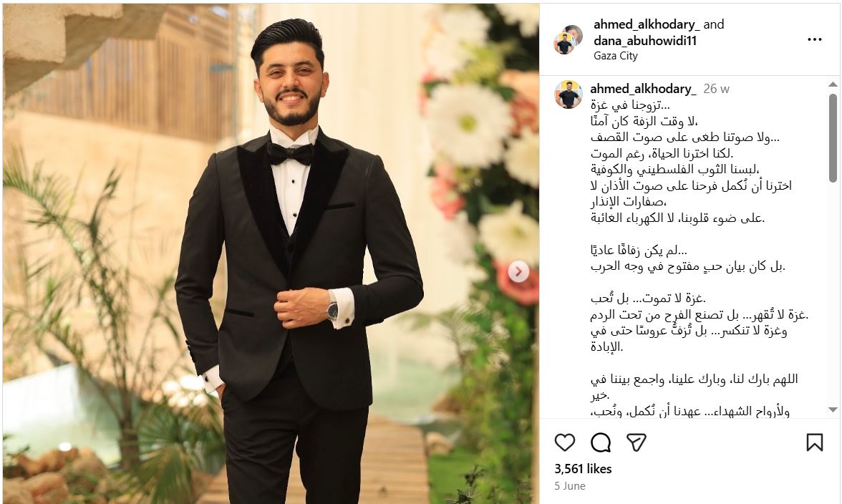Click the 26 w timestamp
Viewport: 842px width, 504px height.
[716, 89]
